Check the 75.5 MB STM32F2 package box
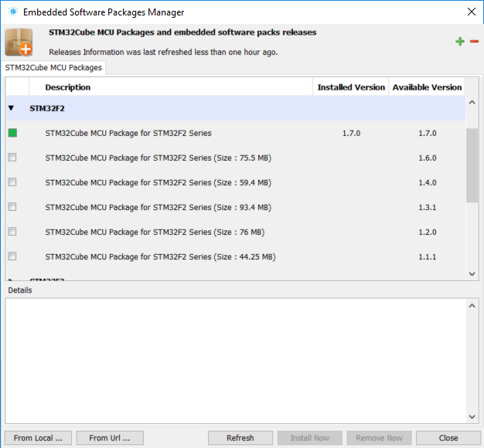 (x=12, y=158)
